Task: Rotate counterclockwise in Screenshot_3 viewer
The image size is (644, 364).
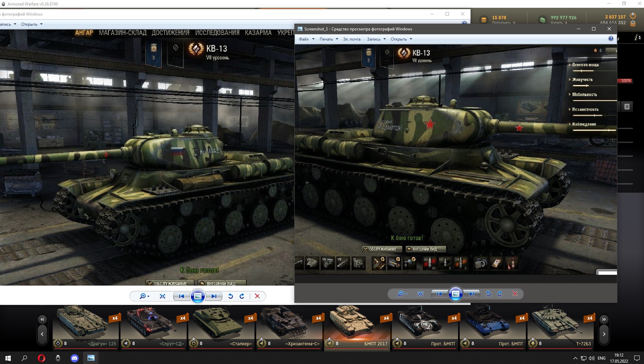Action: click(x=488, y=294)
